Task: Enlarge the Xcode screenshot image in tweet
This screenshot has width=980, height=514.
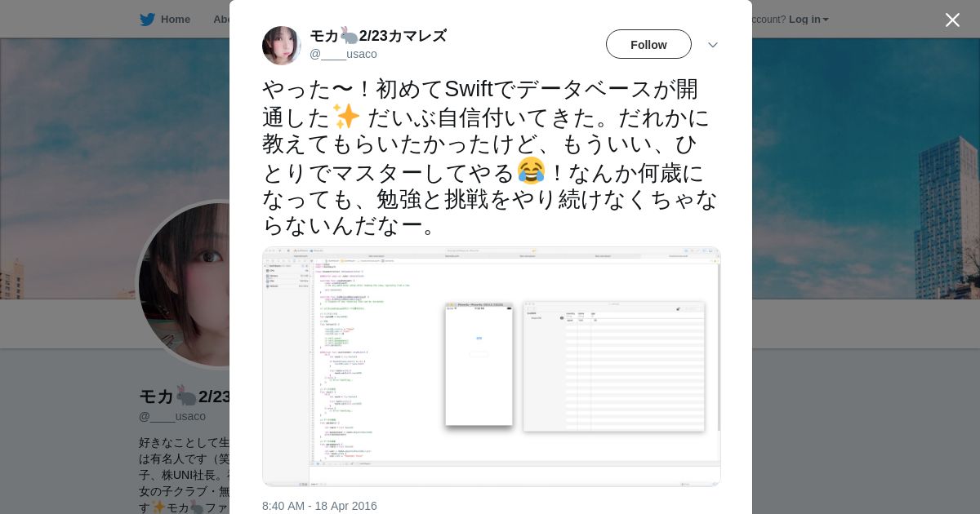Action: tap(492, 366)
